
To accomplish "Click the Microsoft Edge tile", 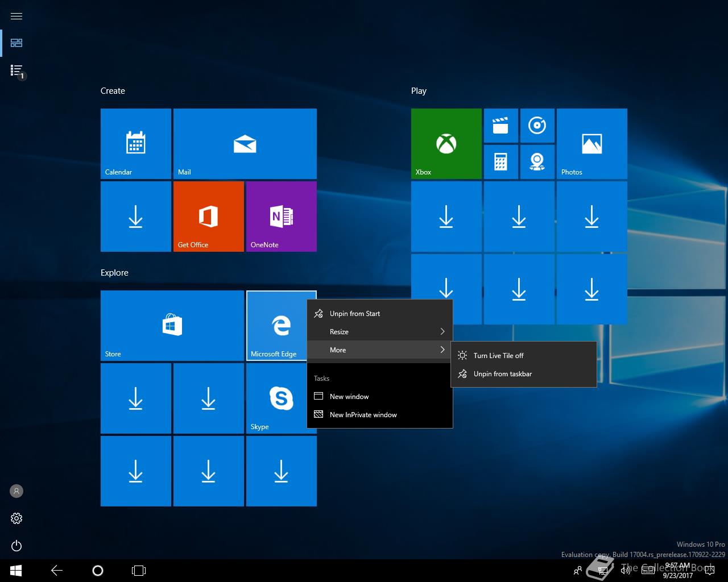I will point(277,326).
